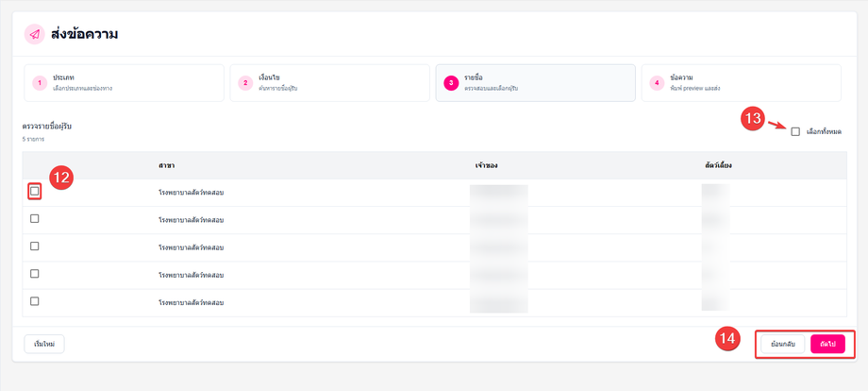Image resolution: width=868 pixels, height=391 pixels.
Task: Check the second recipient row checkbox
Action: coord(34,219)
